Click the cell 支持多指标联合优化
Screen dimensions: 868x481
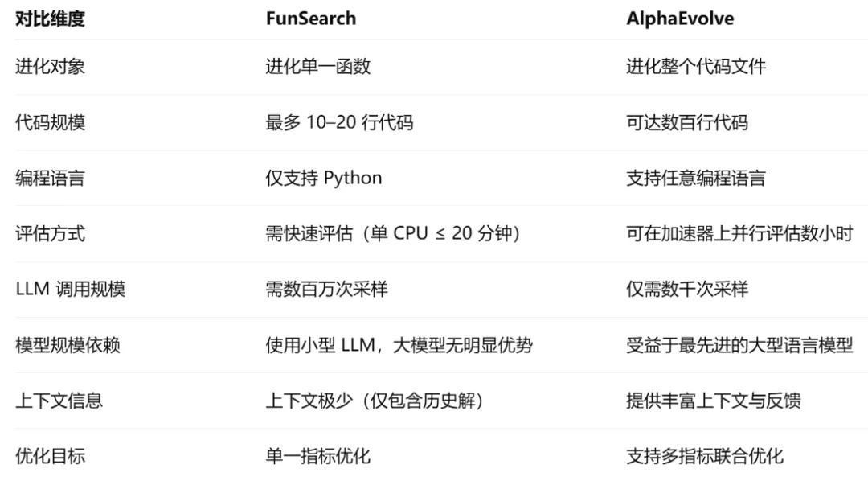(x=705, y=456)
